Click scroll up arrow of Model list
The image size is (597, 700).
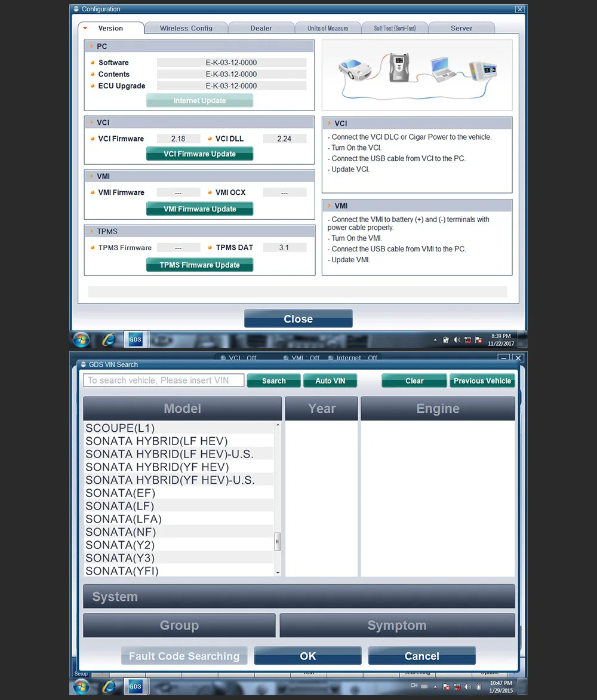[x=278, y=425]
